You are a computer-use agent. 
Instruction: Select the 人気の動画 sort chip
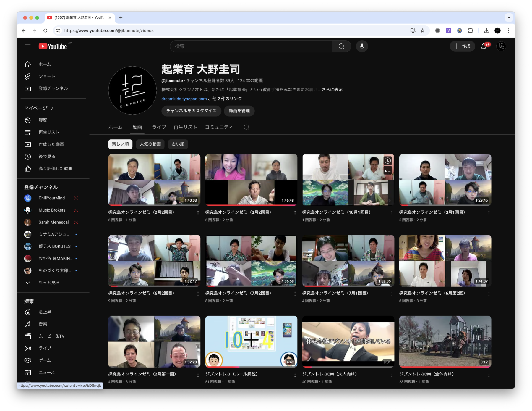pyautogui.click(x=150, y=144)
